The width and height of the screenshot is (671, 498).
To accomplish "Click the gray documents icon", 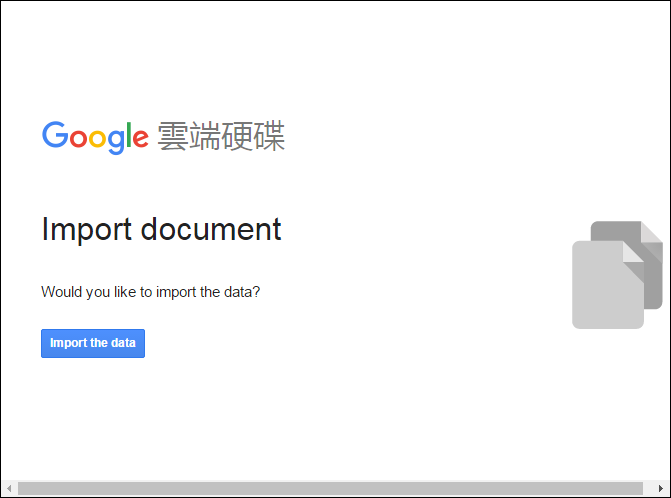I will coord(618,275).
